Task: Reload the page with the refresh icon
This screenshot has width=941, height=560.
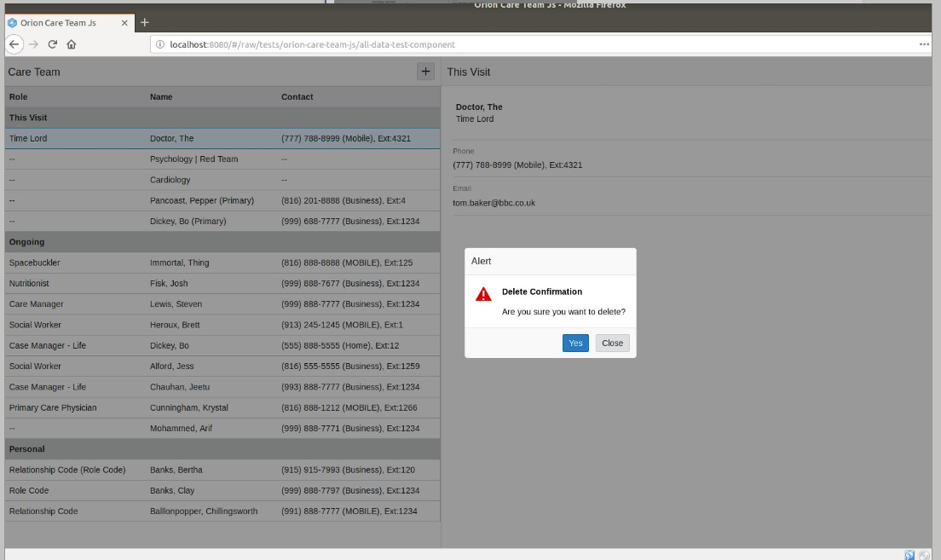Action: (x=54, y=44)
